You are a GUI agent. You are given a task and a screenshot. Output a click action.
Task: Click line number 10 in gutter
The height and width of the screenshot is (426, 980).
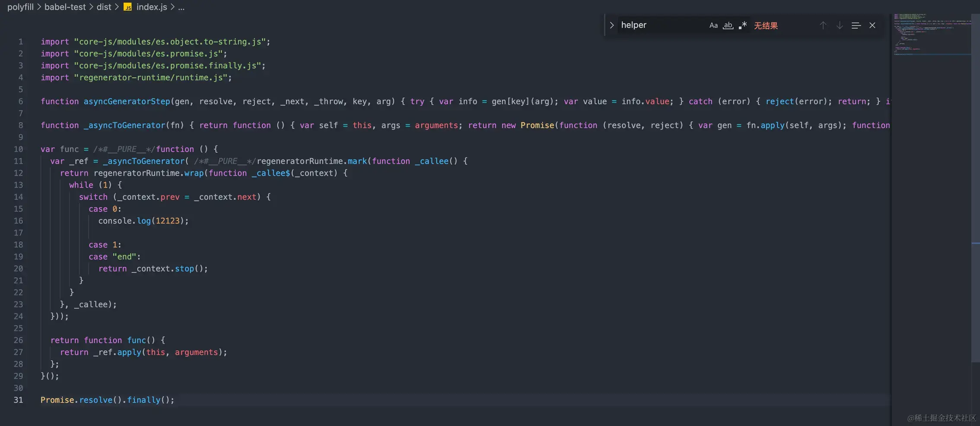18,149
